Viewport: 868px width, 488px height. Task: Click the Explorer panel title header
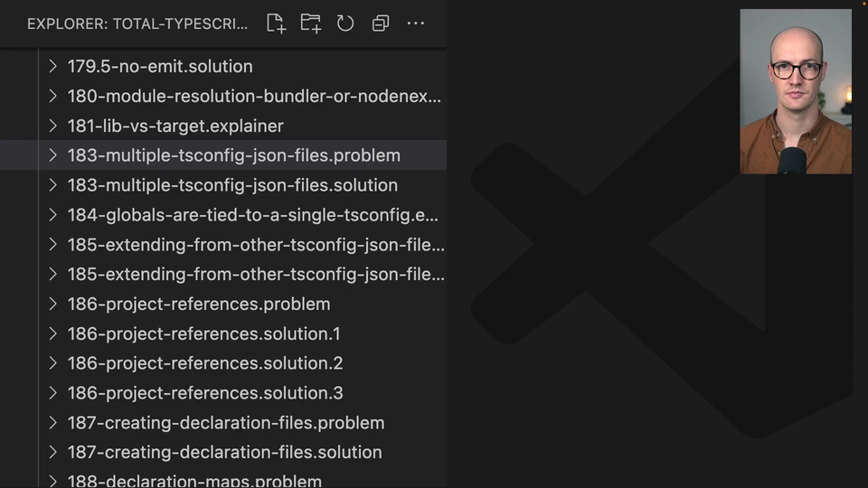(x=137, y=23)
